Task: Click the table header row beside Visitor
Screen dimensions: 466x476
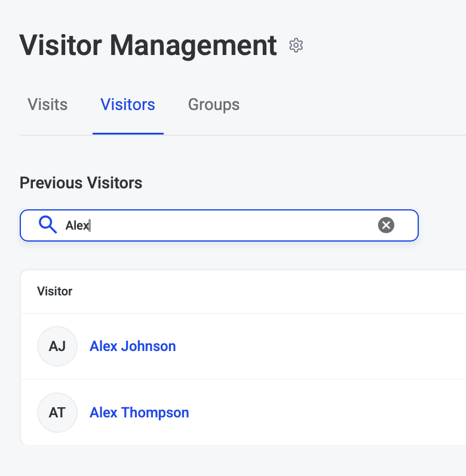Action: (269, 291)
